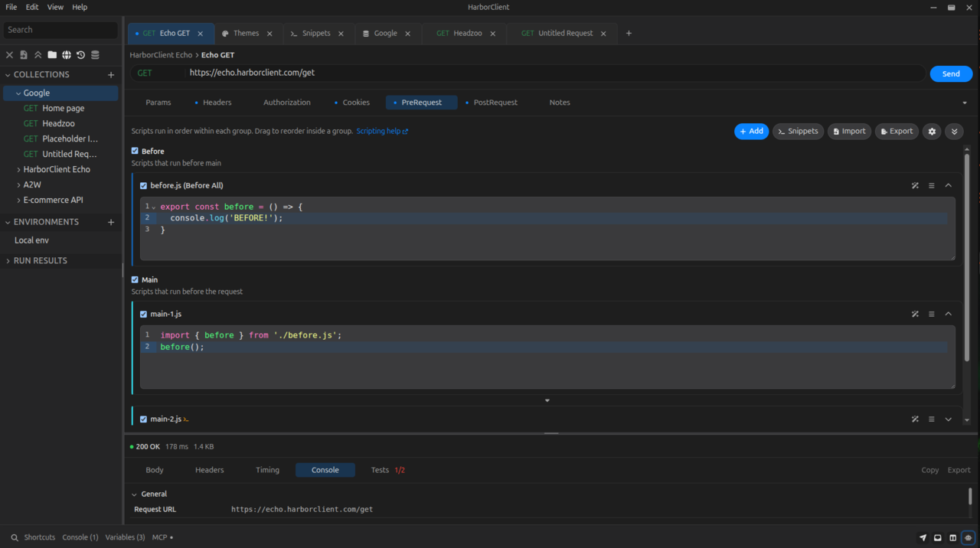Image resolution: width=980 pixels, height=548 pixels.
Task: Click the Add script button
Action: click(751, 132)
